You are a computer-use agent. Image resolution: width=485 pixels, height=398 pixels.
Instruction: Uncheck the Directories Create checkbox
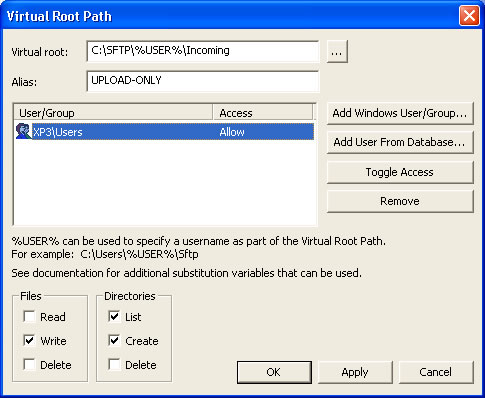(x=114, y=340)
